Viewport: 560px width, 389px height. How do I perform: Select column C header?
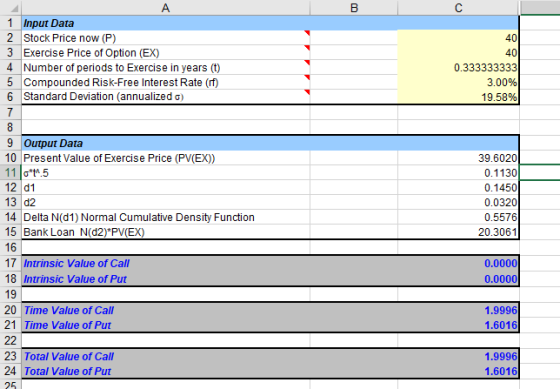point(458,8)
